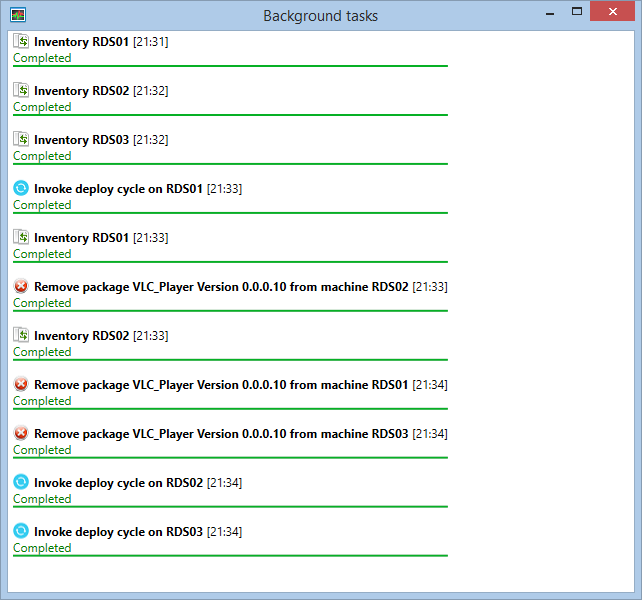Select the 'Invoke deploy cycle on RDS01' task title

click(118, 188)
